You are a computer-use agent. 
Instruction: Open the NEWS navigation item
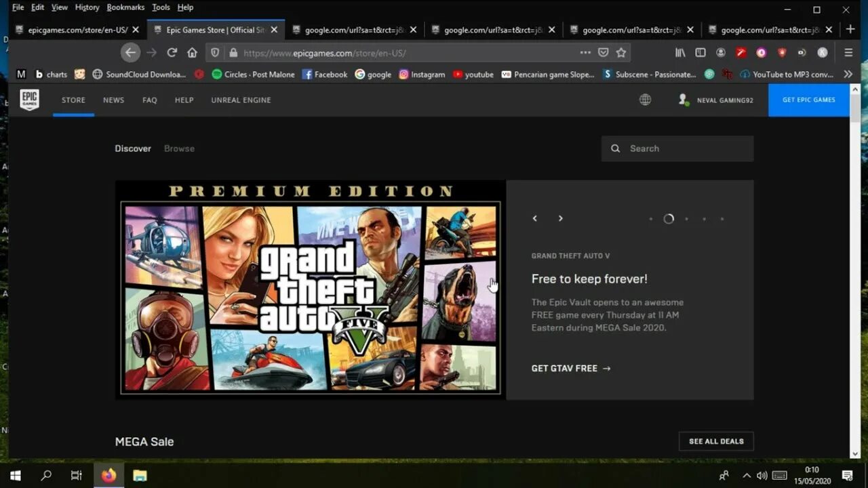[113, 100]
